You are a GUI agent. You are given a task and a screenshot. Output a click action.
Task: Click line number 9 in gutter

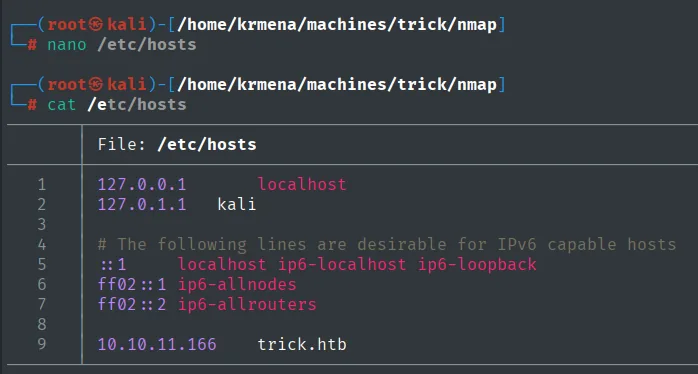point(42,345)
